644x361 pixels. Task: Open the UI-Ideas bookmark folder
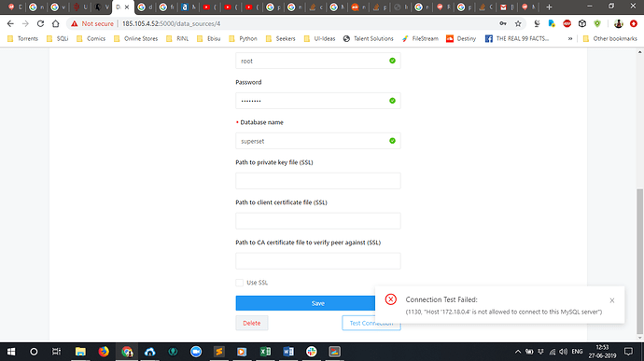click(319, 38)
